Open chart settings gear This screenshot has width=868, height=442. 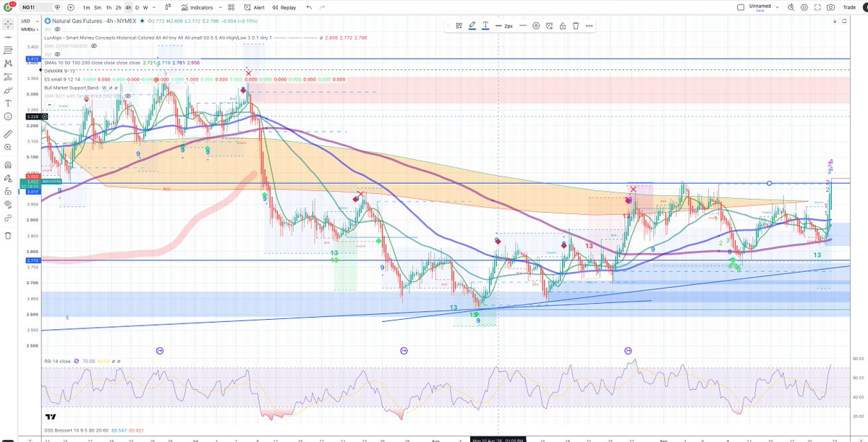[805, 7]
